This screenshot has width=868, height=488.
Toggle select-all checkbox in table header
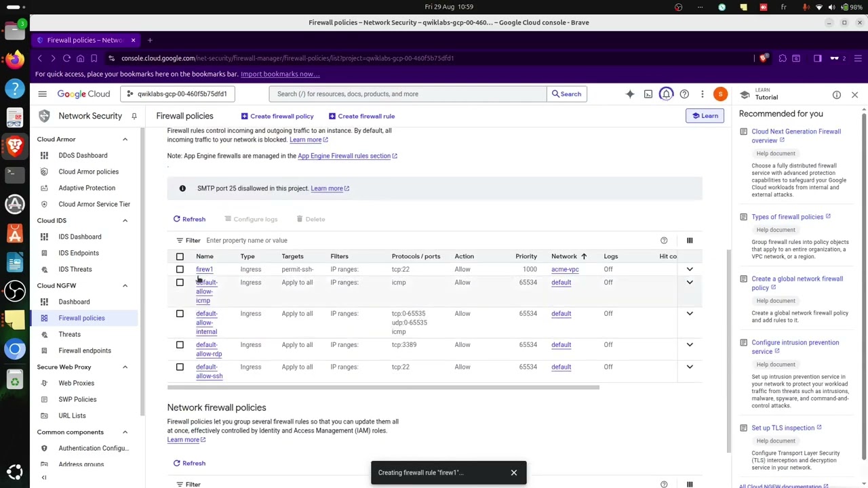tap(180, 257)
